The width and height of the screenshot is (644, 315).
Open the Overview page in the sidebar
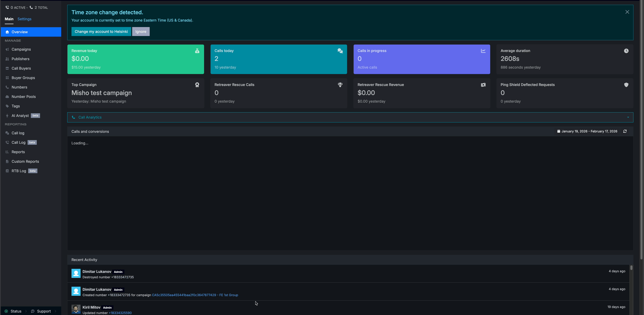31,32
